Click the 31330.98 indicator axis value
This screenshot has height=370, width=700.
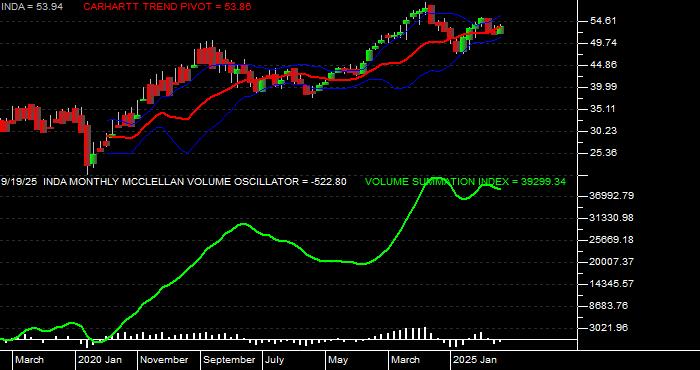(612, 218)
